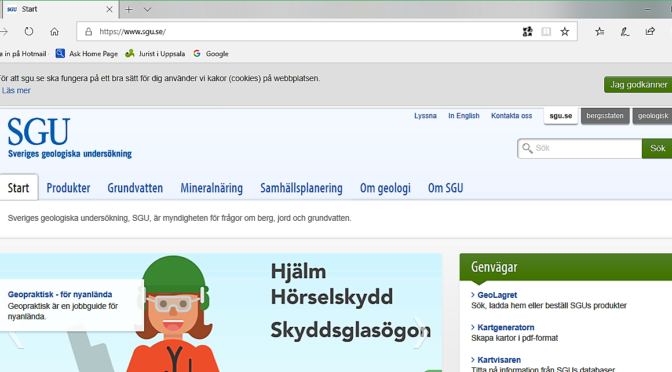Open the favorites hub icon
Screen dimensions: 672x372
pyautogui.click(x=600, y=31)
